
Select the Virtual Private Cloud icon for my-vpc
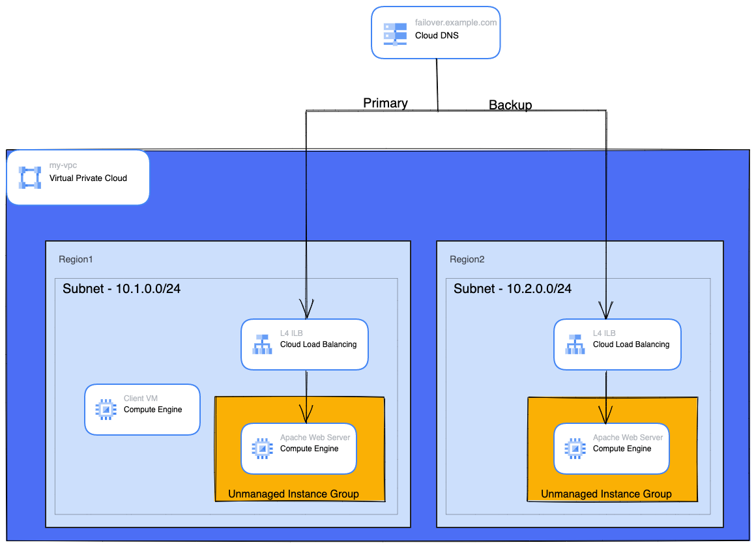[29, 176]
